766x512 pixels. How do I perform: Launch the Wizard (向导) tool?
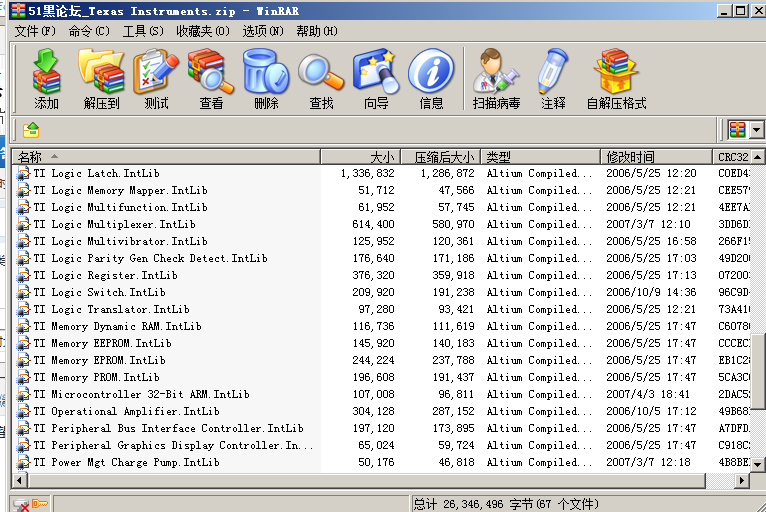[x=376, y=78]
